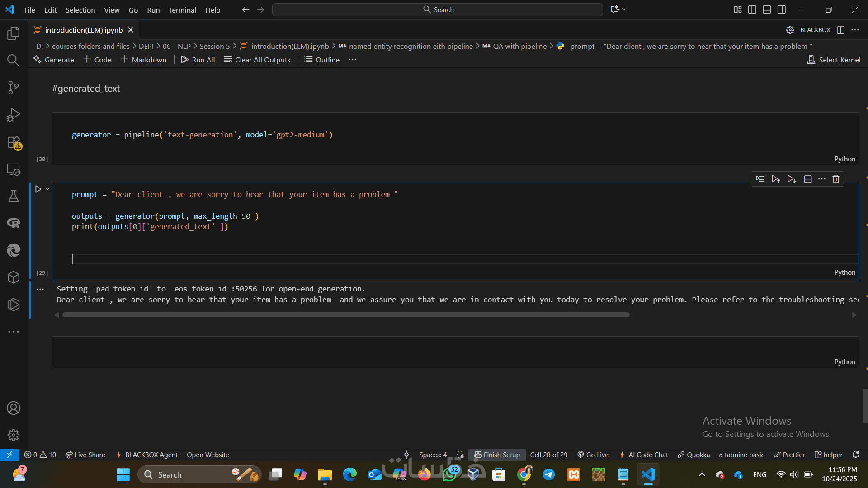Toggle the secondary side bar layout

point(782,9)
